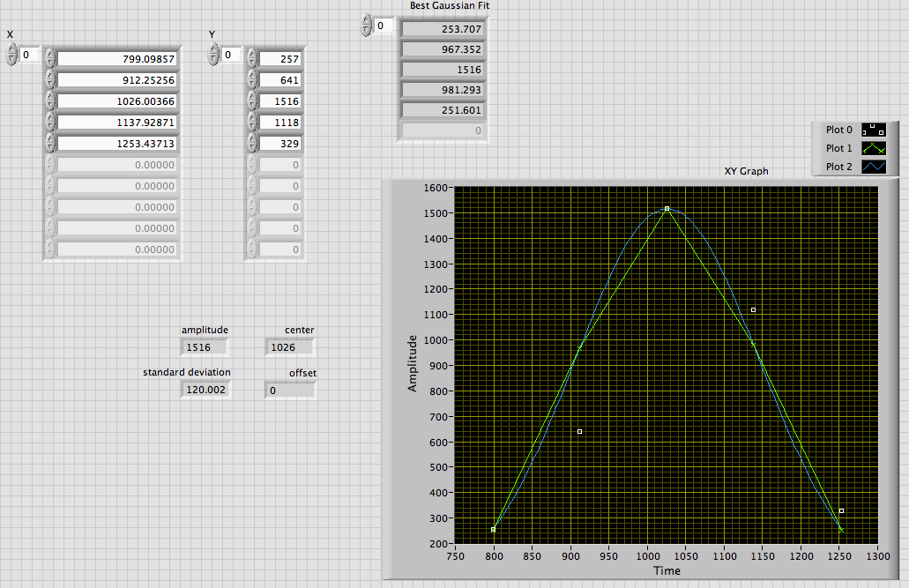This screenshot has height=588, width=909.
Task: Click the 1600 marker on the amplitude axis
Action: [436, 188]
